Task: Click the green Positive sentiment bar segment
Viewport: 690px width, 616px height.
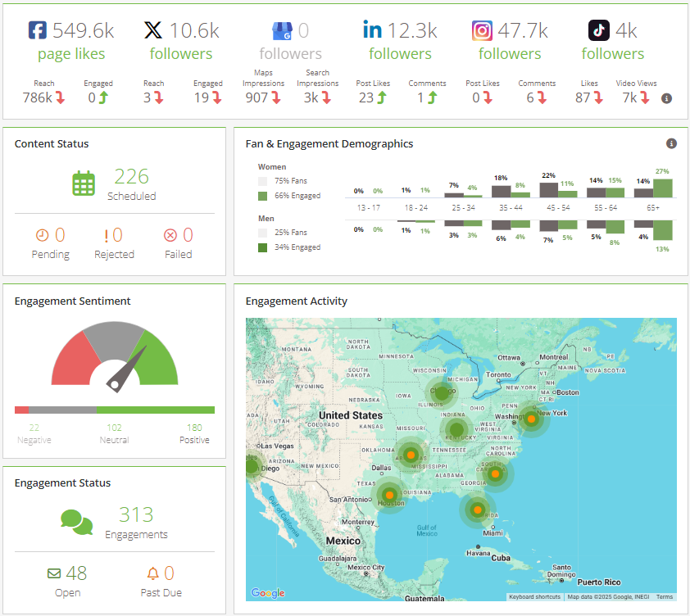Action: pyautogui.click(x=155, y=410)
